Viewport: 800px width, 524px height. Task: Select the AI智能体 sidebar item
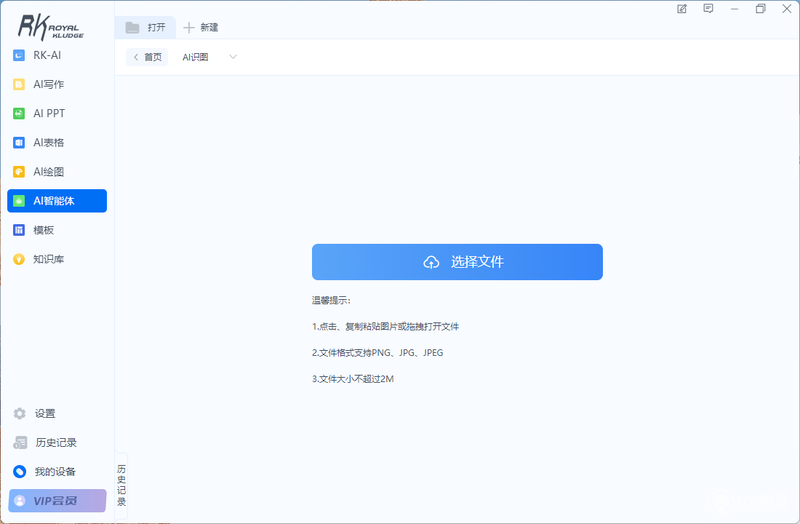(x=57, y=201)
